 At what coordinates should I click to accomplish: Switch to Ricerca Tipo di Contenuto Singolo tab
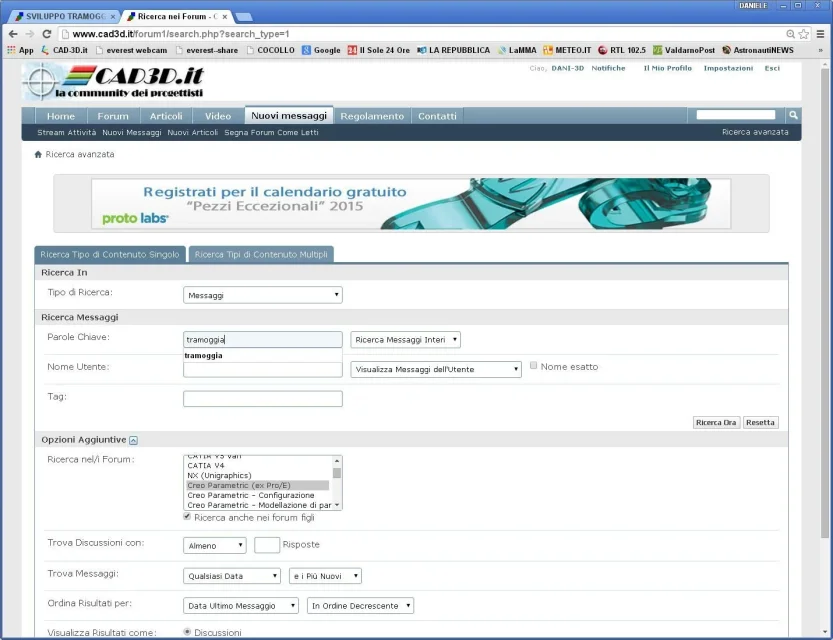(110, 254)
